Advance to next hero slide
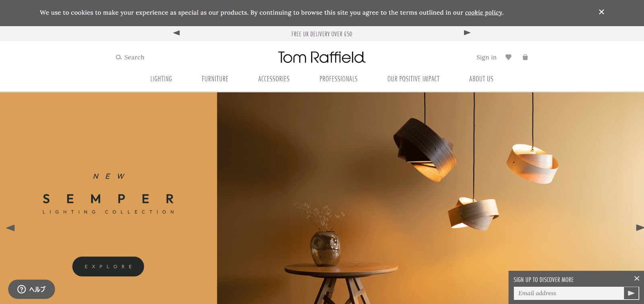The height and width of the screenshot is (304, 644). tap(640, 228)
